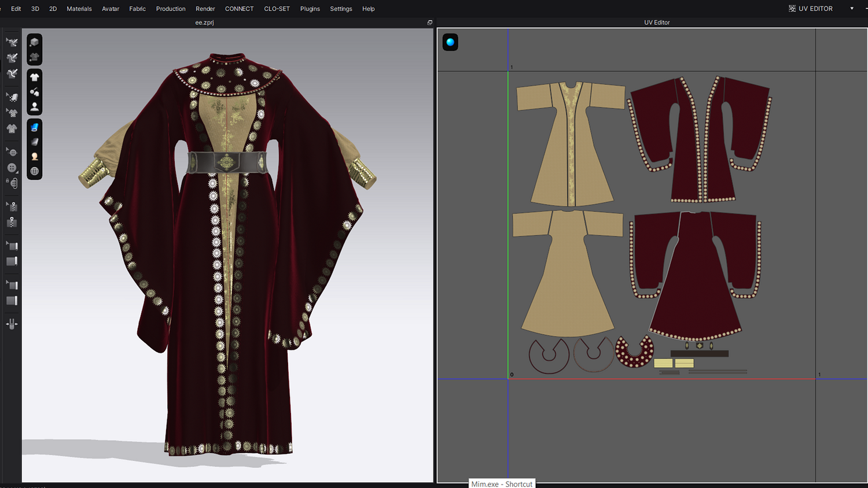Screen dimensions: 868x488
Task: Select maroon robe back pattern in UV Editor
Action: [695, 276]
